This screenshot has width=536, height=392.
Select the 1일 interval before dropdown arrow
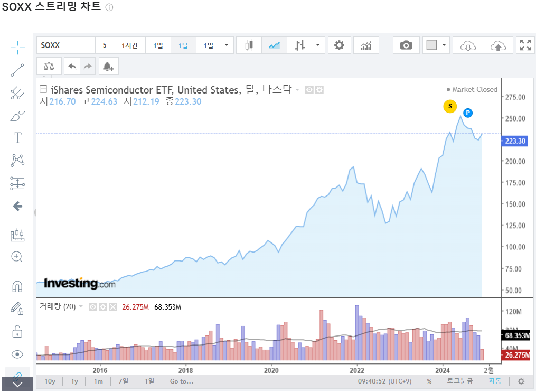click(209, 45)
